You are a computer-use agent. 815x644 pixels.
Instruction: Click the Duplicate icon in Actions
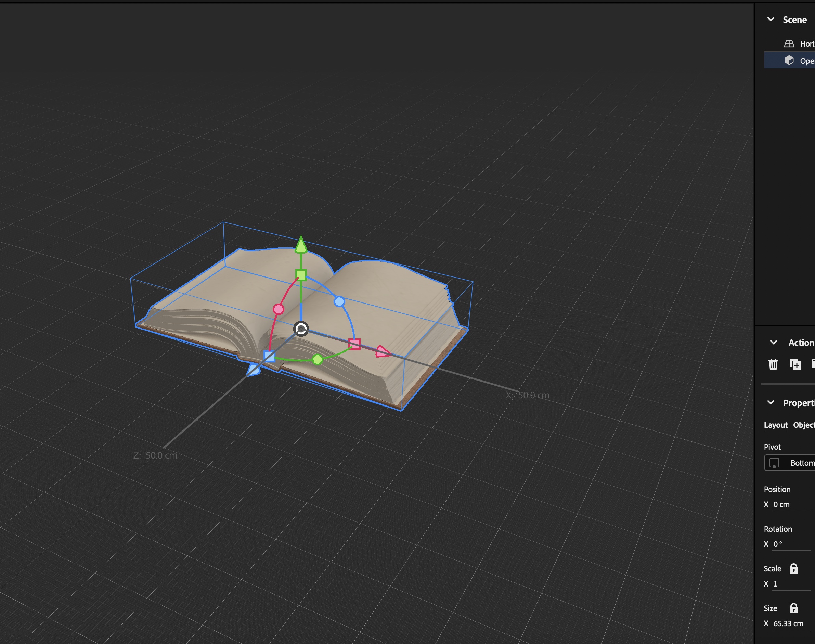pos(795,364)
